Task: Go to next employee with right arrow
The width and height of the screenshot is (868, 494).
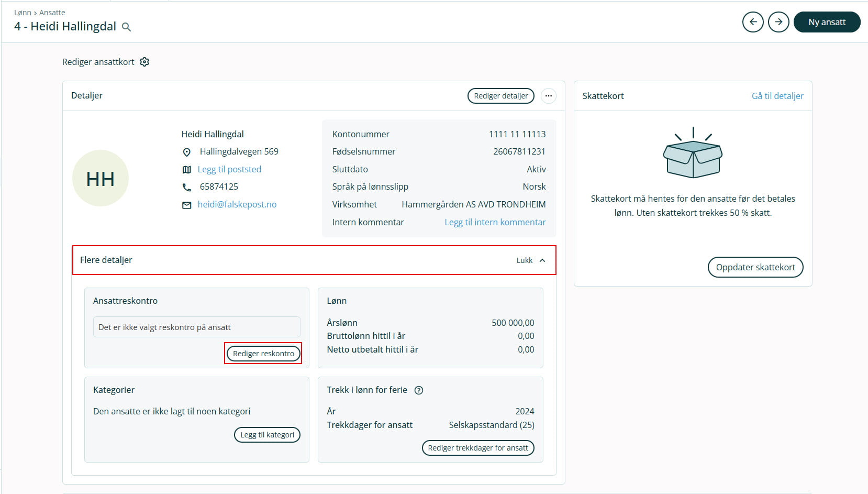Action: point(778,22)
